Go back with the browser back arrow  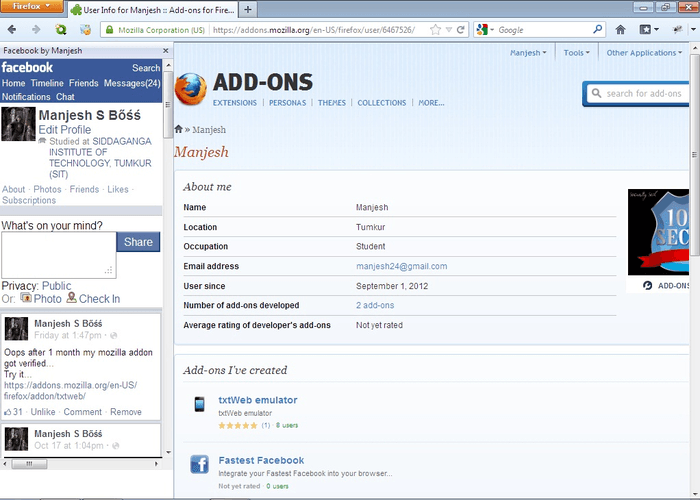click(12, 30)
